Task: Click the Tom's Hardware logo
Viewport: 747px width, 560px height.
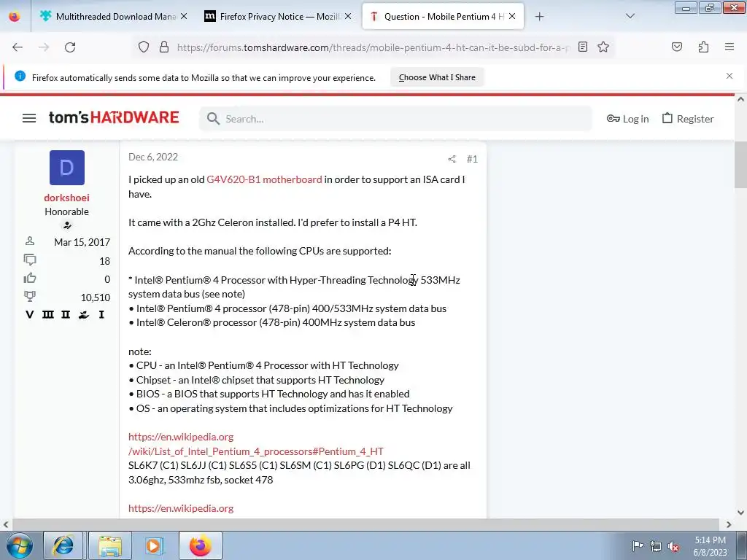Action: point(114,117)
